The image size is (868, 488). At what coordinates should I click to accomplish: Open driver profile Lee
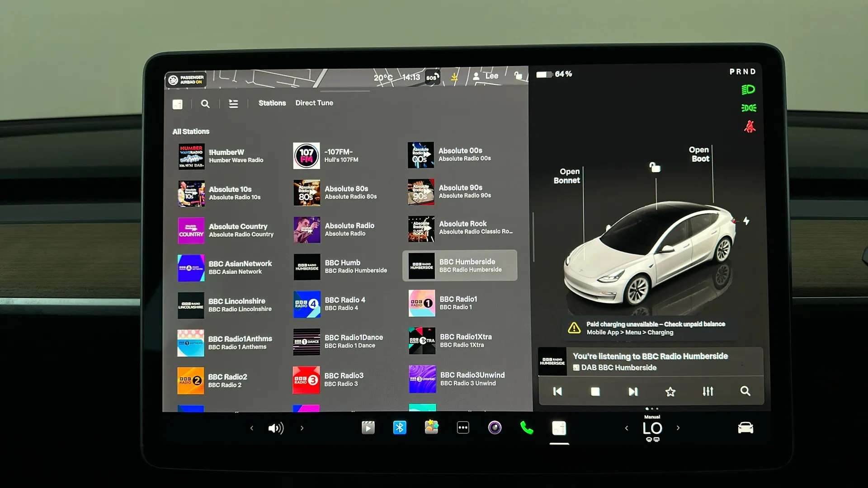[486, 76]
